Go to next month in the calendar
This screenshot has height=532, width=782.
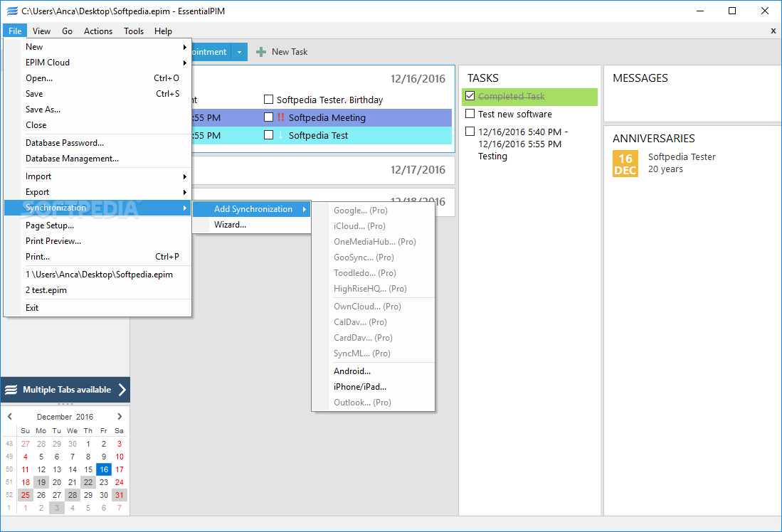120,416
